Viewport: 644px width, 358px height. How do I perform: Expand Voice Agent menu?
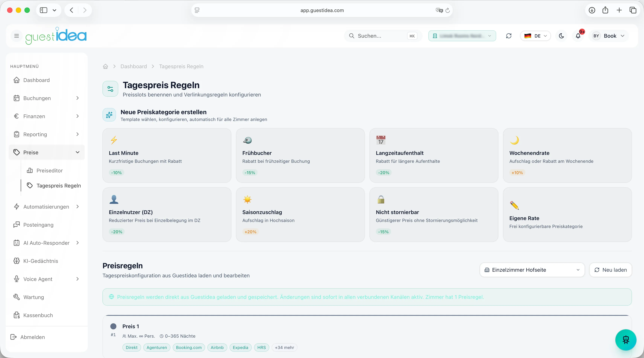pos(47,279)
